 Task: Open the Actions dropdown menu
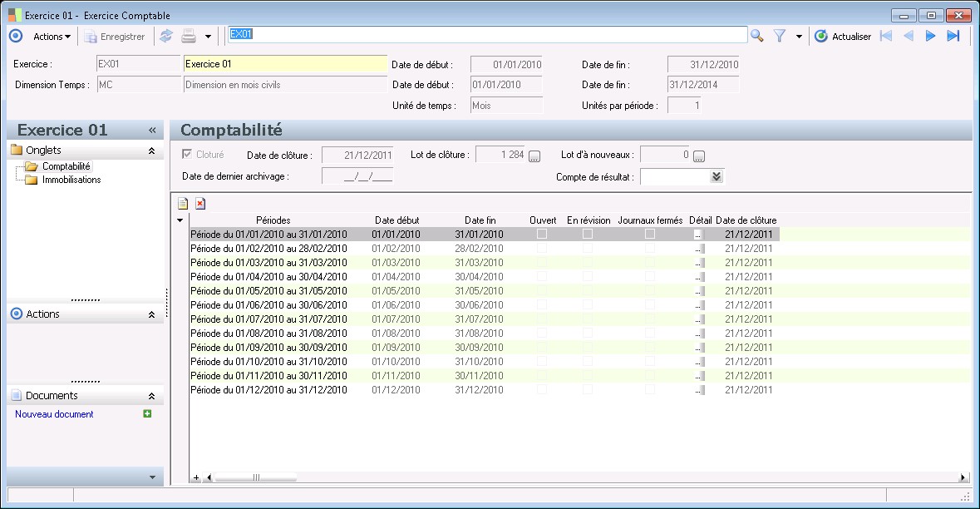52,36
